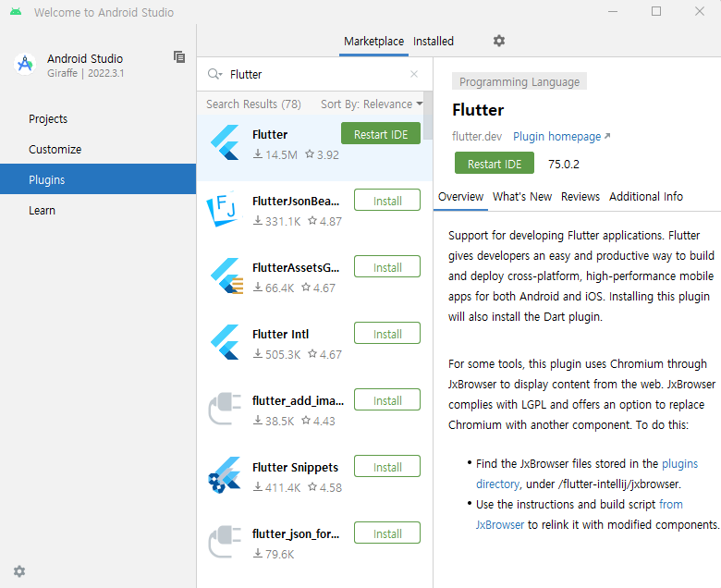Click the flutter.dev vendor text
Screen dimensions: 721x588
point(477,137)
